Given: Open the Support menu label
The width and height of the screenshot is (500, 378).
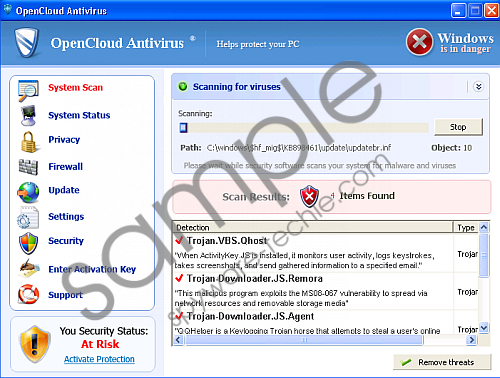Looking at the screenshot, I should [x=66, y=295].
